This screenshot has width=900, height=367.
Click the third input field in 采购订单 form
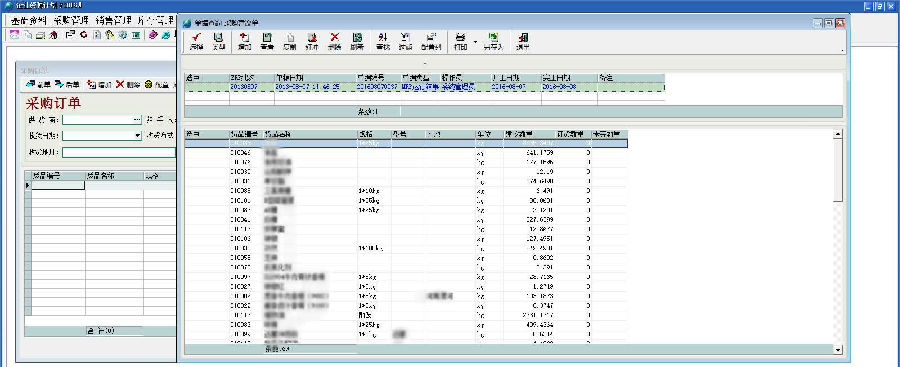coord(119,153)
